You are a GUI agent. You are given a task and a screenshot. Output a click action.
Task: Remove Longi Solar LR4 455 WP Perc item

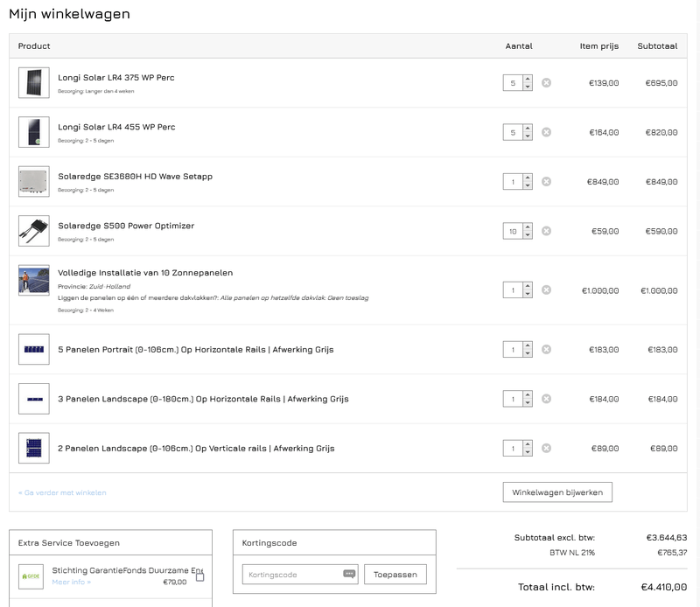coord(546,132)
